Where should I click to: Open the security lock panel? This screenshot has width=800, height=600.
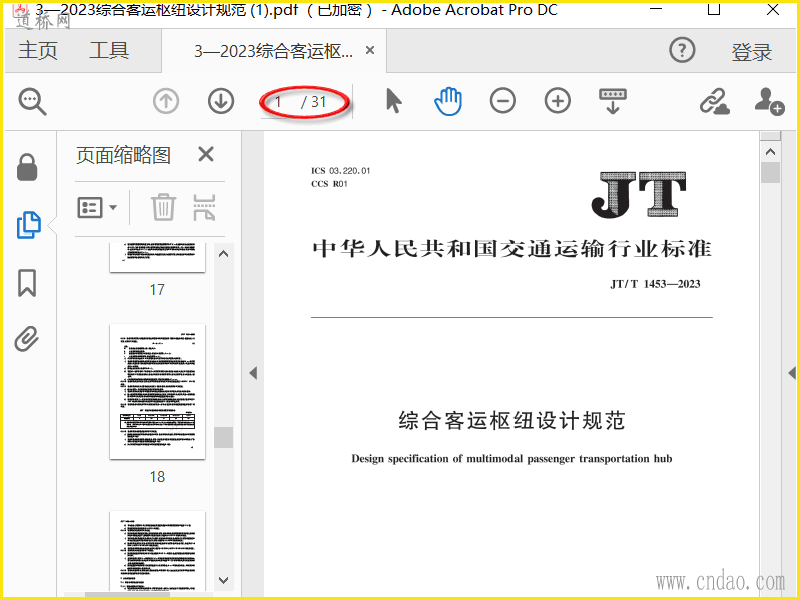click(x=27, y=167)
